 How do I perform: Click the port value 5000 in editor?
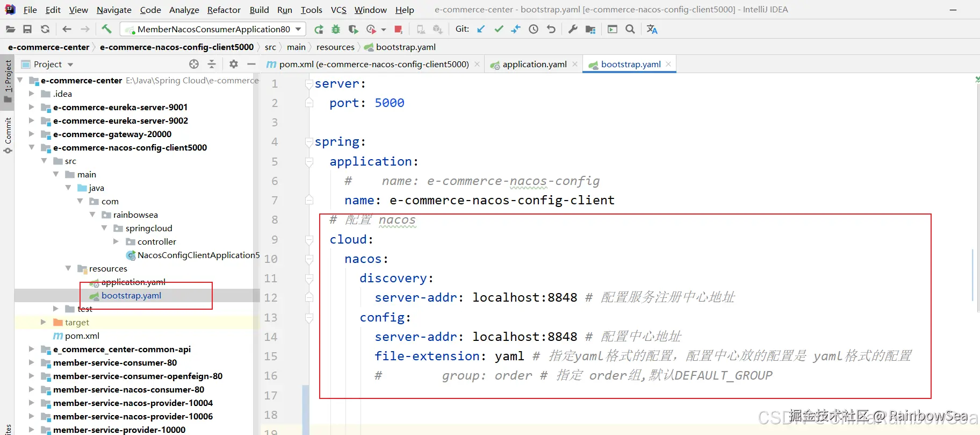pos(390,103)
